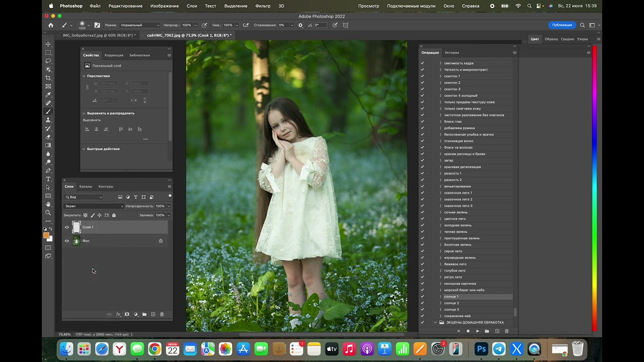Select the Gradient tool
Image resolution: width=644 pixels, height=362 pixels.
coord(48,145)
